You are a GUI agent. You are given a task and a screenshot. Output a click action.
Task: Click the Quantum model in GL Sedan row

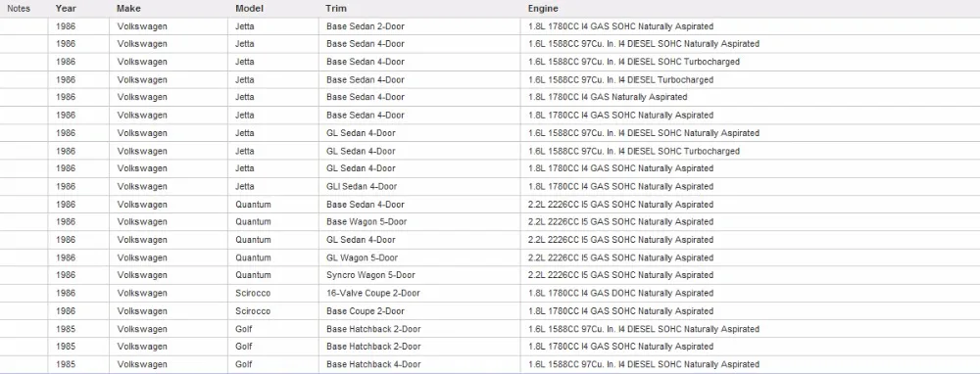(x=253, y=240)
